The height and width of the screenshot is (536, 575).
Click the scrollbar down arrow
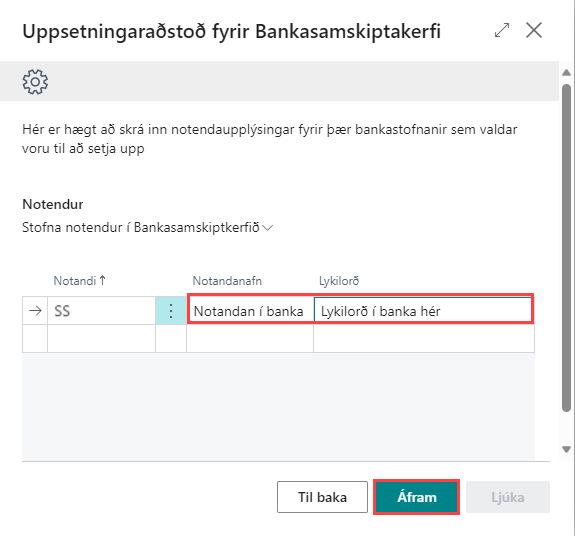tap(567, 449)
